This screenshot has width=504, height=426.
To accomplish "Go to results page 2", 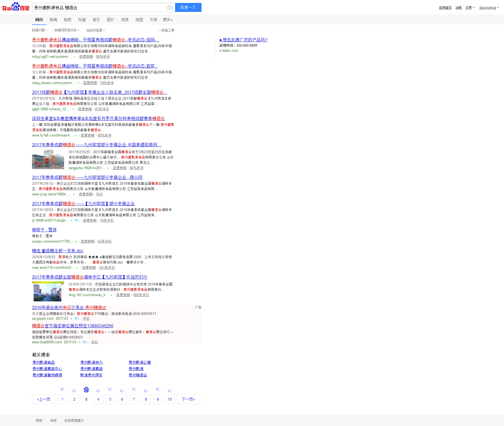I will pyautogui.click(x=74, y=399).
